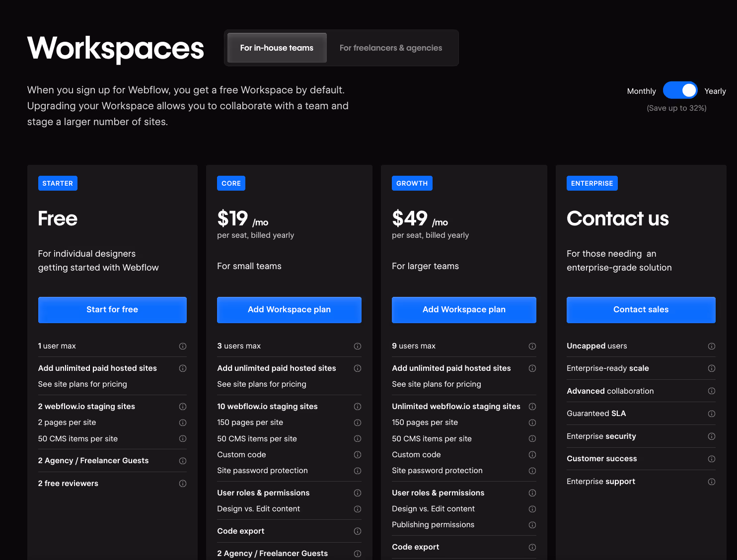Click the For larger teams description
The height and width of the screenshot is (560, 737).
(x=425, y=266)
